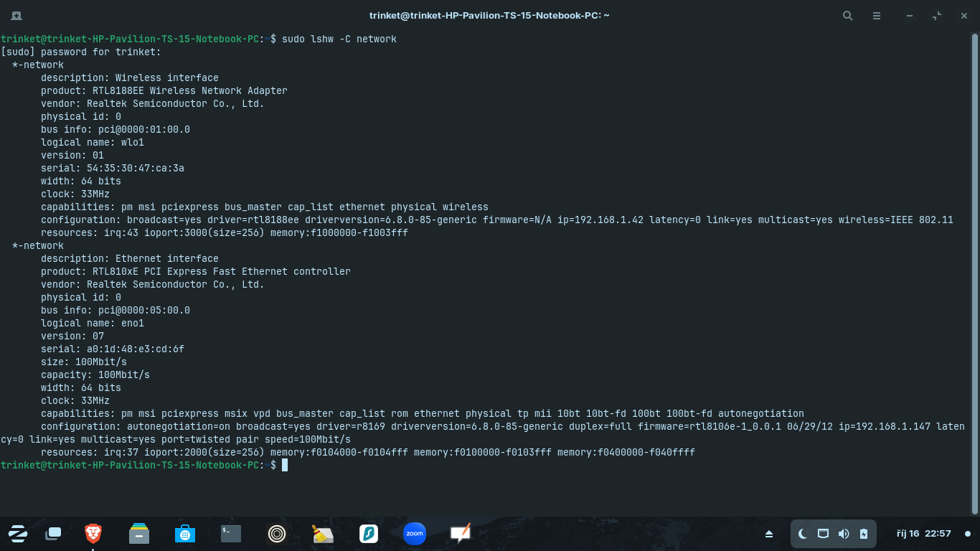Screen dimensions: 980x551
Task: Open a new terminal tab
Action: coord(17,15)
